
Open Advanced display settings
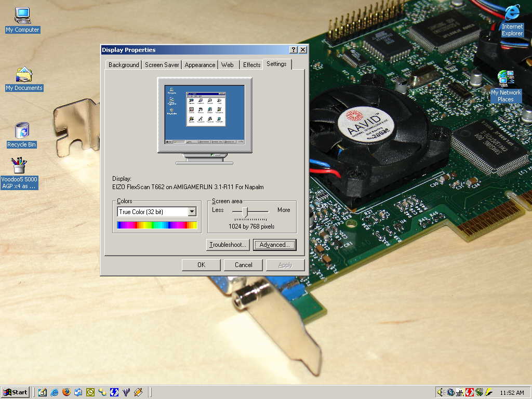coord(274,245)
